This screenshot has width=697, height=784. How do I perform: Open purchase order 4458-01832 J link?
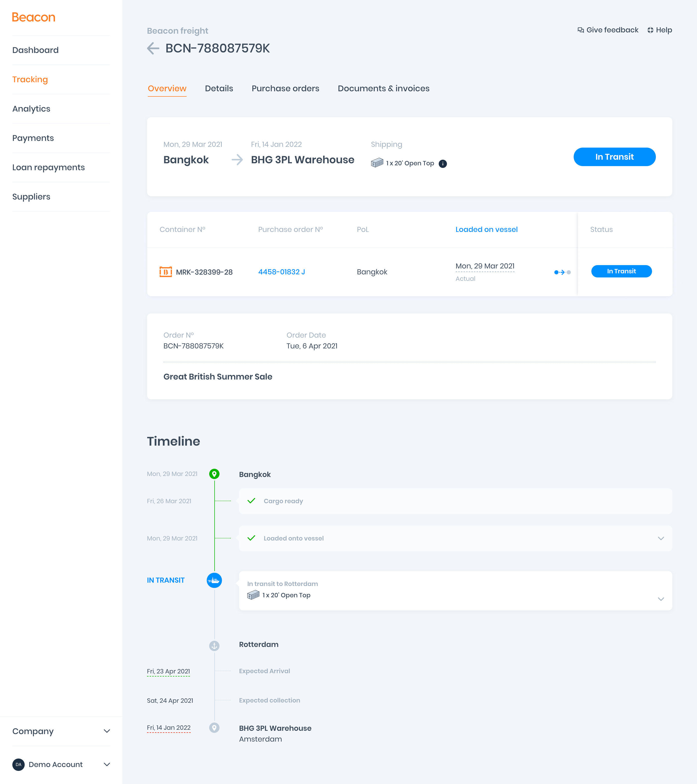(281, 272)
